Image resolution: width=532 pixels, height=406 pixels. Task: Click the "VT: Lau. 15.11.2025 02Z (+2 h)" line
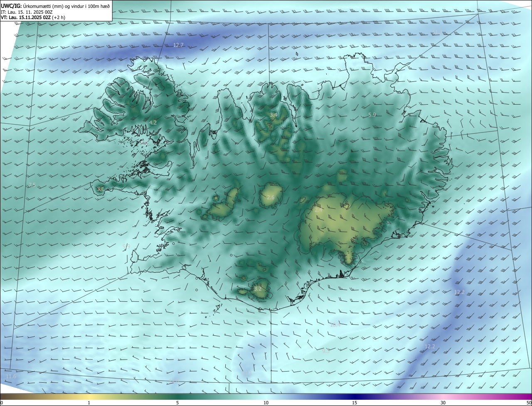33,17
